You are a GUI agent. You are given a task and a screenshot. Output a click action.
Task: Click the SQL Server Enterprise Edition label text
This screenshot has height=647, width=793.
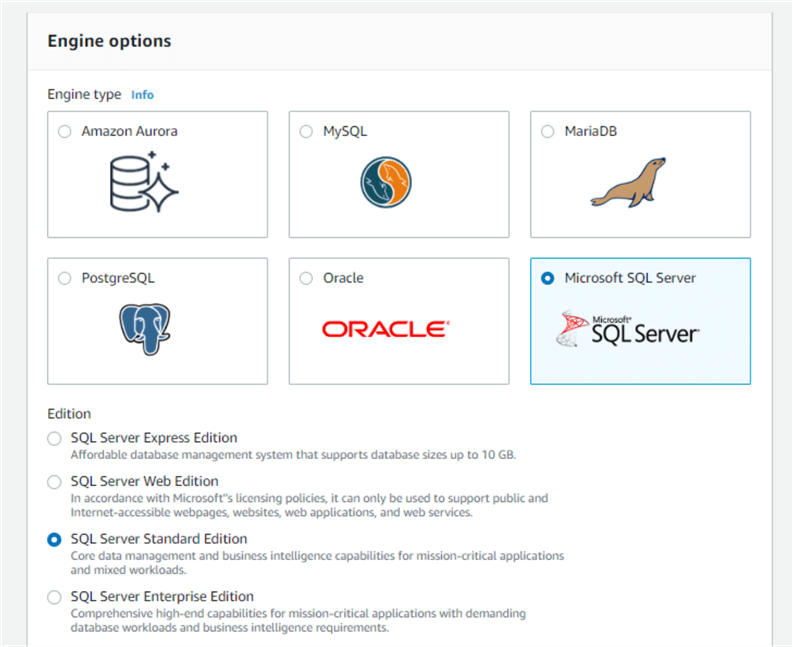[x=162, y=597]
